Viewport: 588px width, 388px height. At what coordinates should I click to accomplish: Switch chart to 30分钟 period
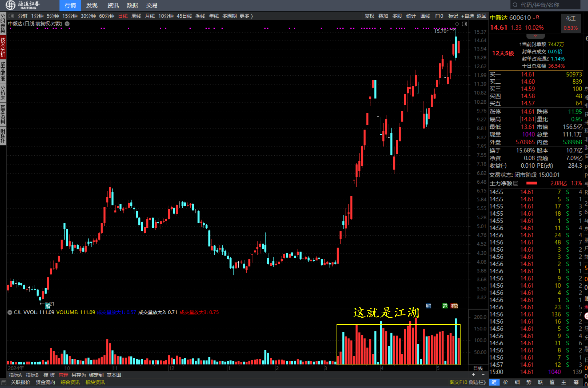(88, 16)
